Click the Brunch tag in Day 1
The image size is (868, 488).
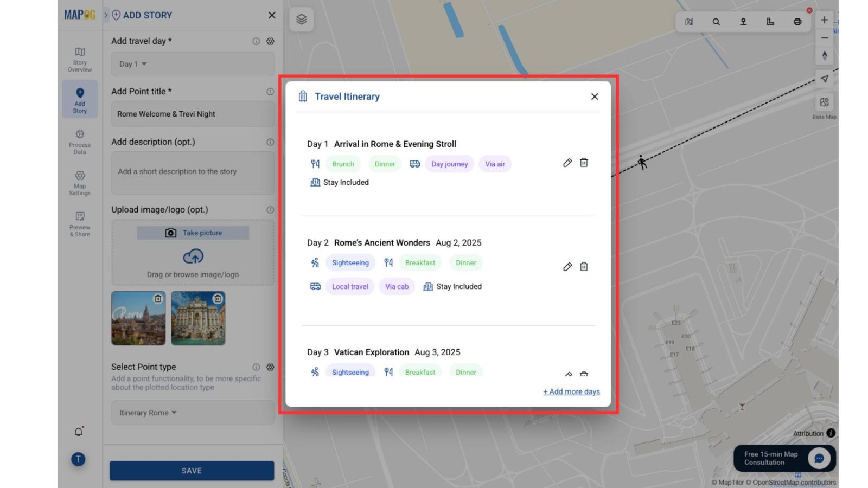(343, 164)
